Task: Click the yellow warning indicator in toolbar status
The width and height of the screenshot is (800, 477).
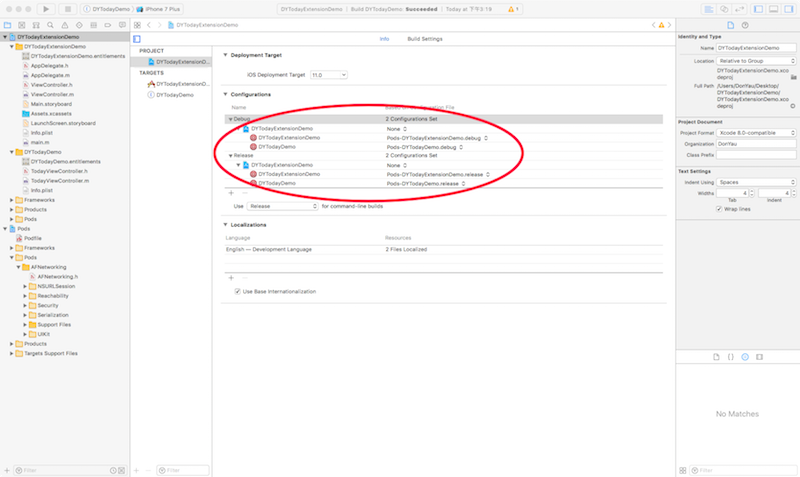Action: pos(513,9)
